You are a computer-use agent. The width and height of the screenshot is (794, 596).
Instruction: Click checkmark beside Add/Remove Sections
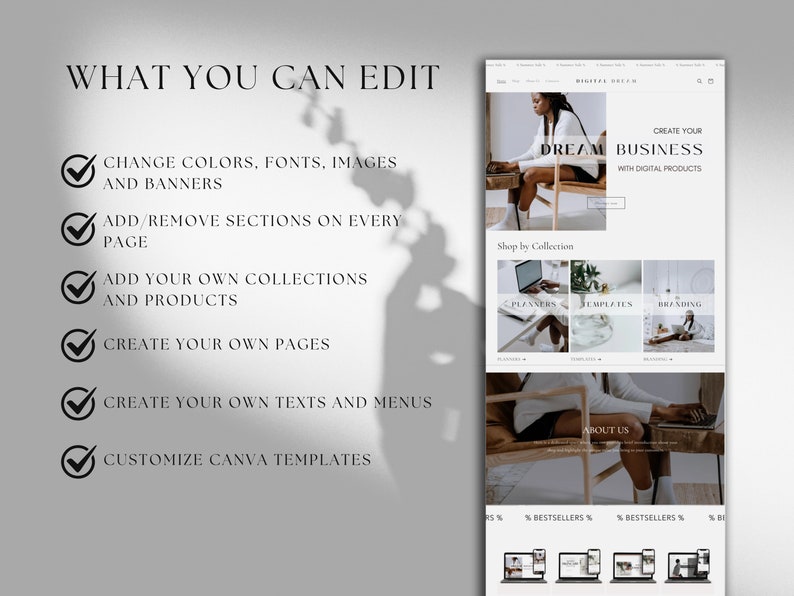point(78,229)
